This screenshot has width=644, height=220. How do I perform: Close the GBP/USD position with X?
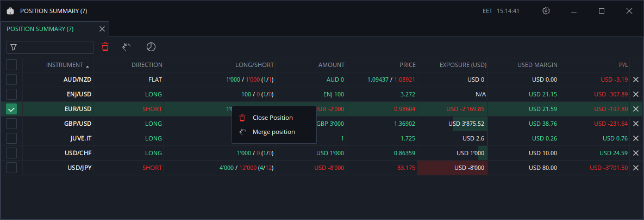636,124
